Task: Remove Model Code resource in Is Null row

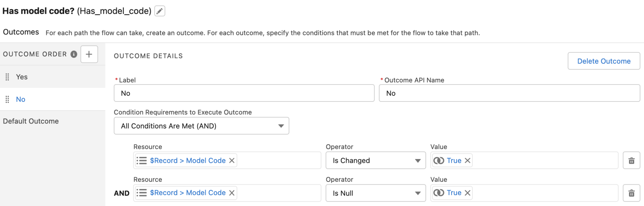Action: [232, 193]
